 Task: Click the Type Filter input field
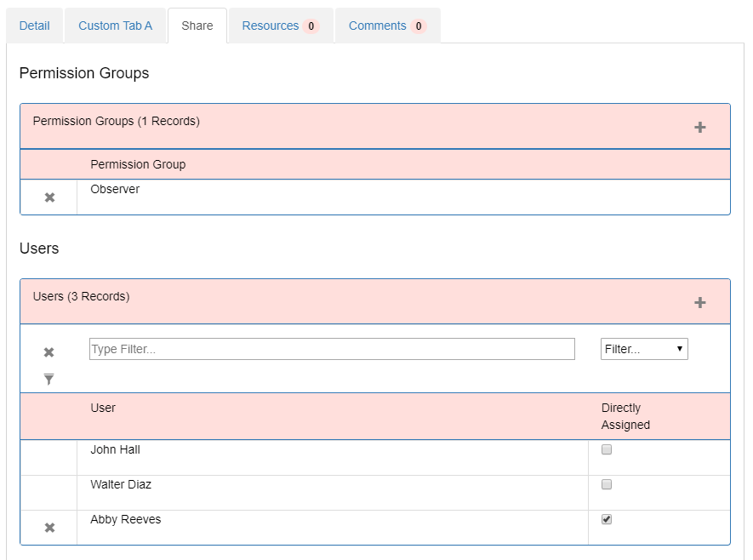coord(332,349)
